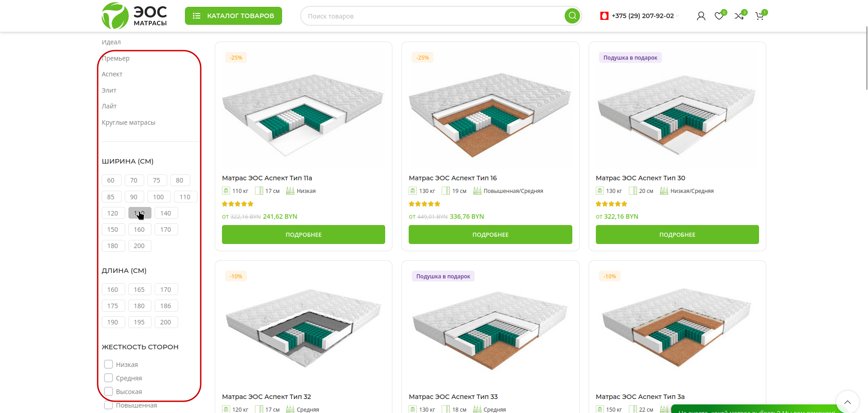Expand the Каталог товаров menu
Screen dimensions: 868x413
pos(233,16)
